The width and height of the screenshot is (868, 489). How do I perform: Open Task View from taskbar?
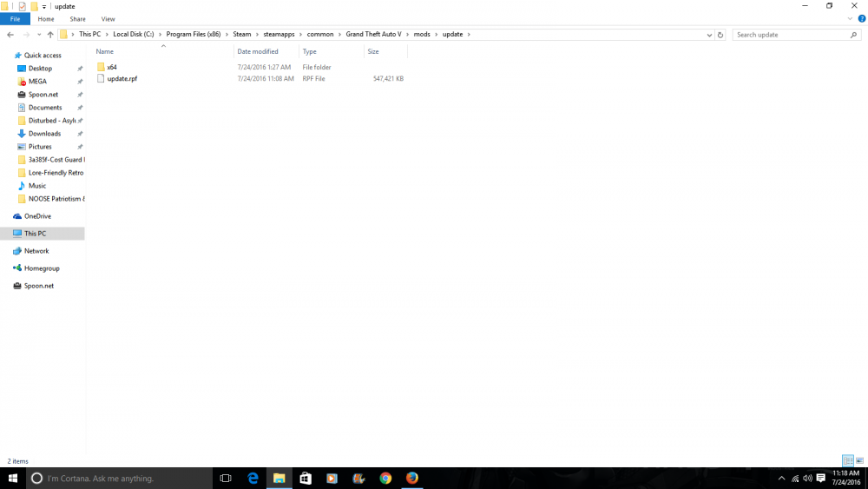tap(226, 478)
